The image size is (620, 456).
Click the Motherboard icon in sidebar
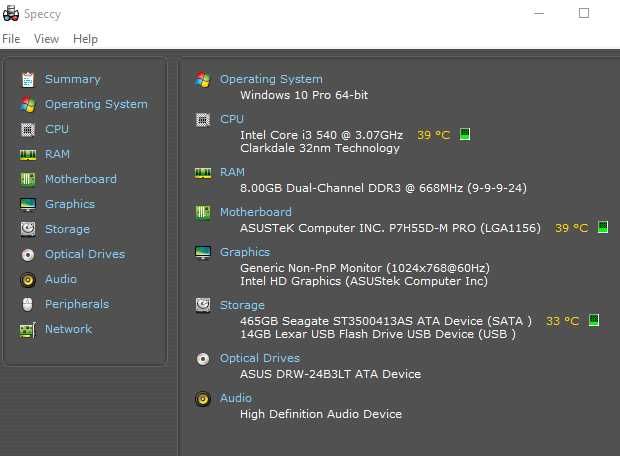(x=28, y=179)
